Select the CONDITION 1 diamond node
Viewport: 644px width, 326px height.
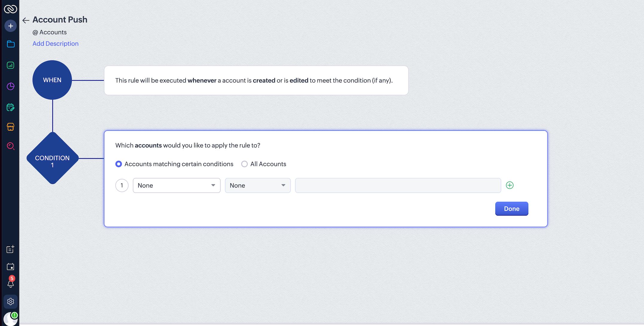click(53, 158)
